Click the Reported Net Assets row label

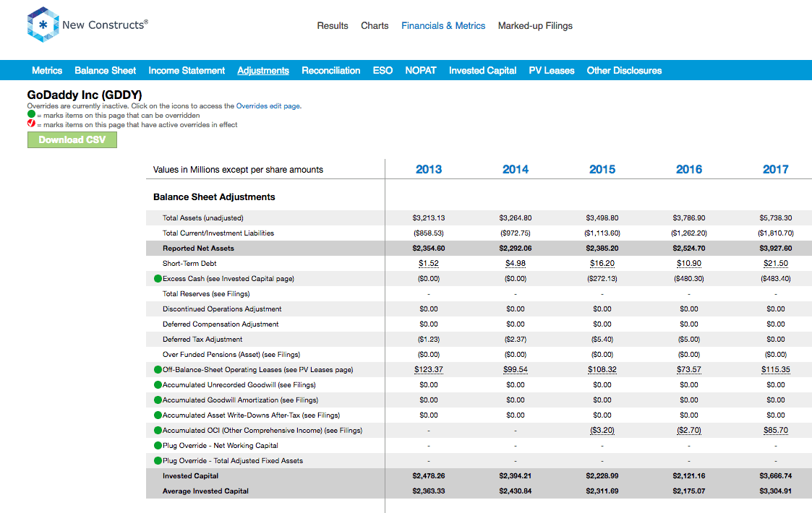[x=198, y=249]
